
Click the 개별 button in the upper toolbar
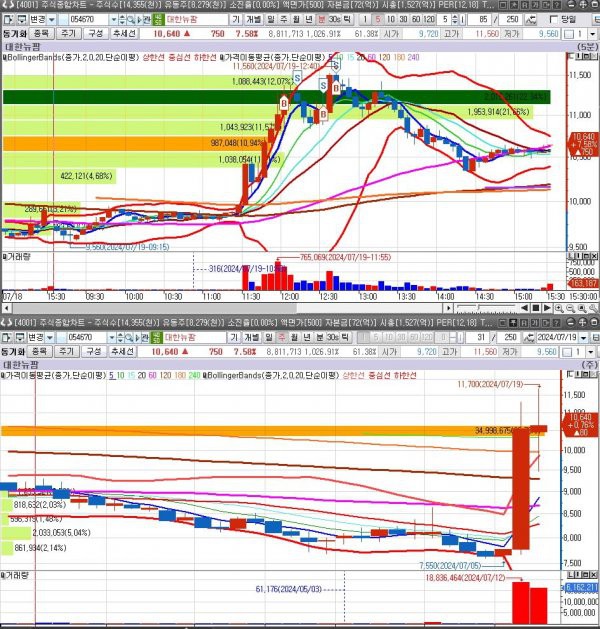(x=252, y=19)
